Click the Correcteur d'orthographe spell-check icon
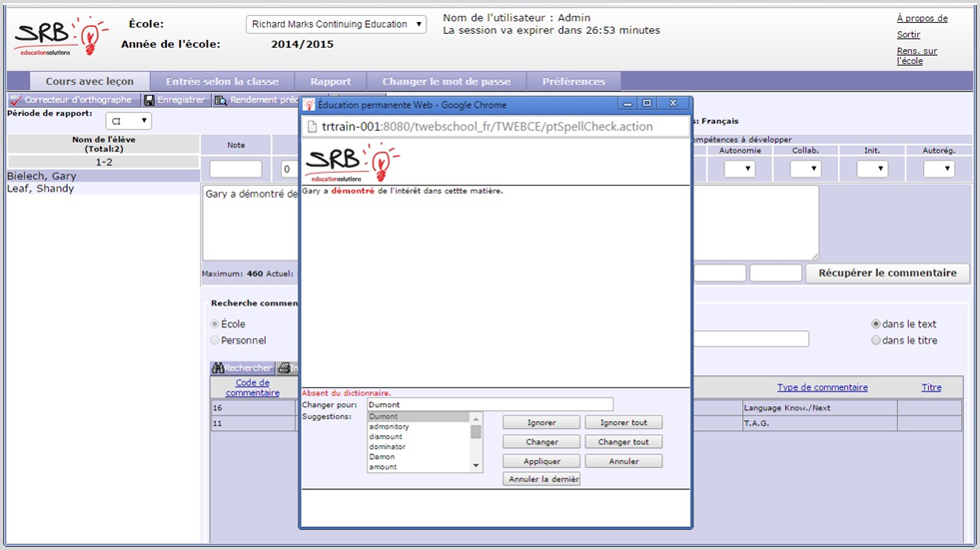This screenshot has height=550, width=980. 15,100
